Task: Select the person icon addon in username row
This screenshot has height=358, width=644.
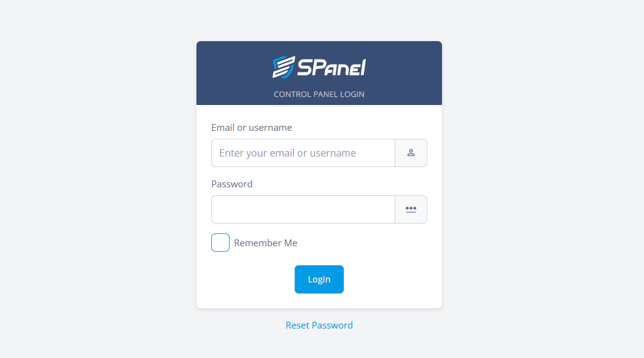Action: click(411, 153)
